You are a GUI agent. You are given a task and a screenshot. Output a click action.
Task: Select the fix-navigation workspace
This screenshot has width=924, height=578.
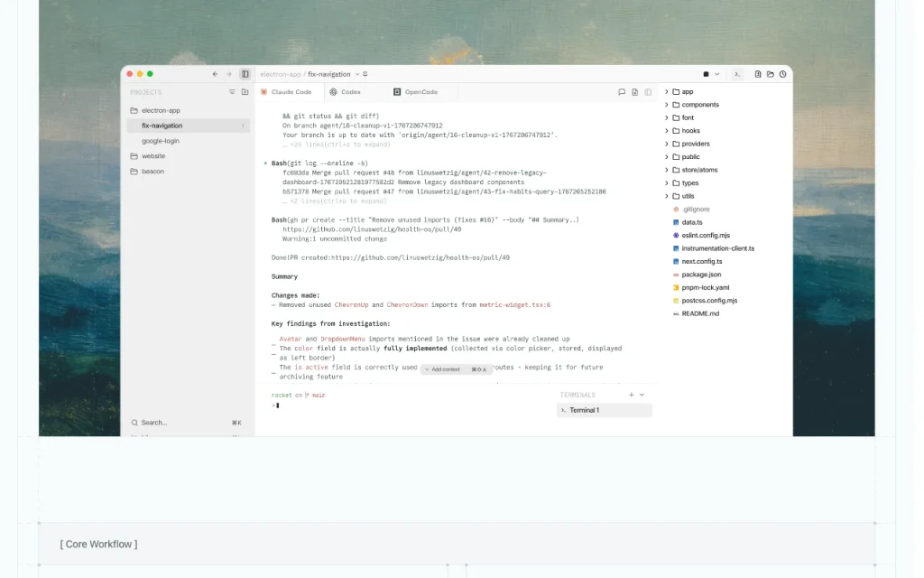[x=188, y=126]
